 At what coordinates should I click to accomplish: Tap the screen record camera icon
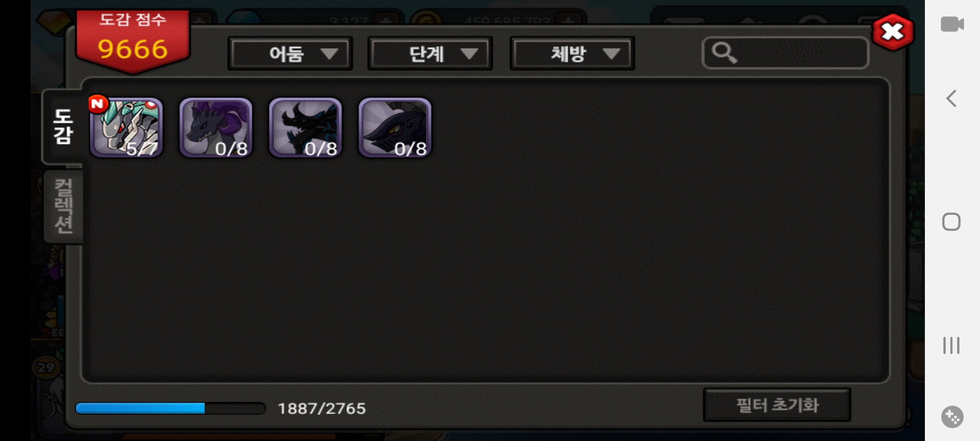(952, 24)
